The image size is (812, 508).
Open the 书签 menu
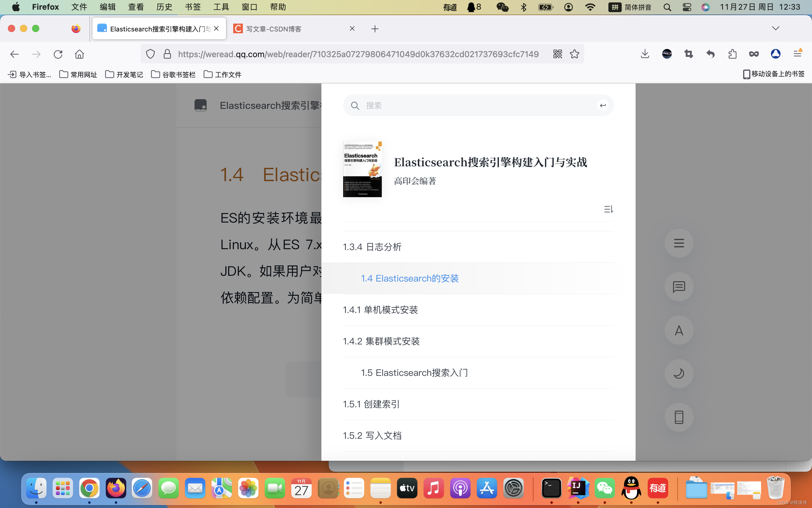(193, 7)
